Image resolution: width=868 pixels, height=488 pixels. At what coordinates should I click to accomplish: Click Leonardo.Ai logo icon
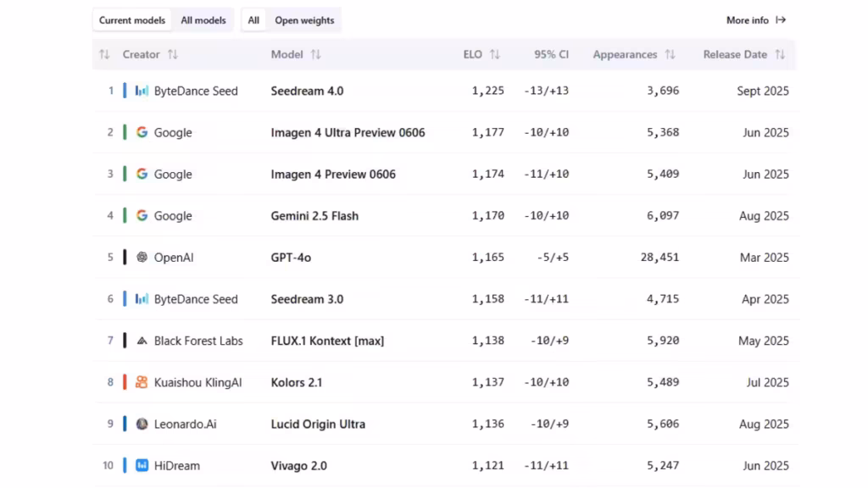click(142, 424)
